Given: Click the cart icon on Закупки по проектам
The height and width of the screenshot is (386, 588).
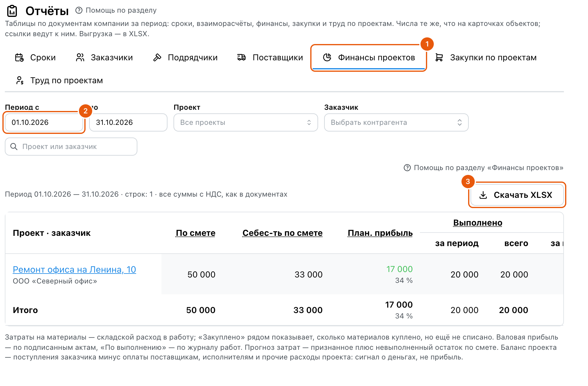Looking at the screenshot, I should coord(439,57).
